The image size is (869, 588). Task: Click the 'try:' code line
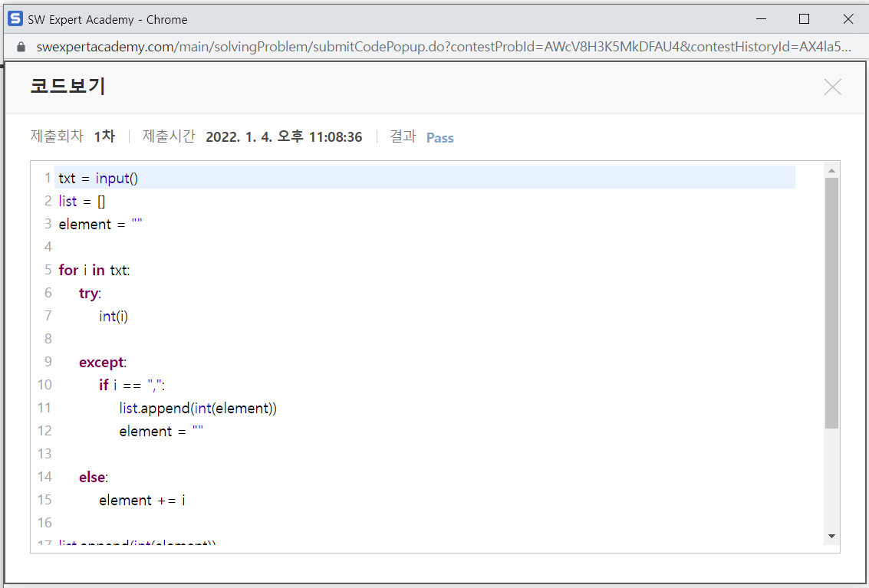click(91, 293)
